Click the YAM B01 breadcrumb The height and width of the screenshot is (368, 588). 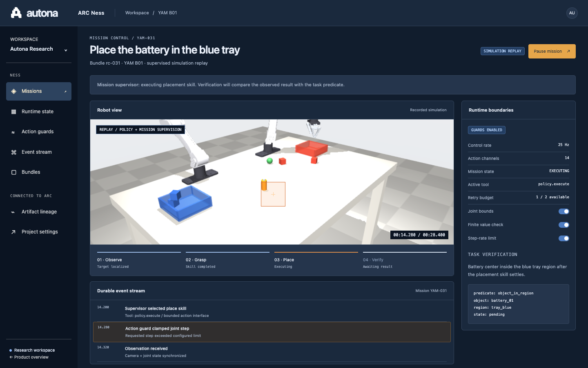pos(167,13)
